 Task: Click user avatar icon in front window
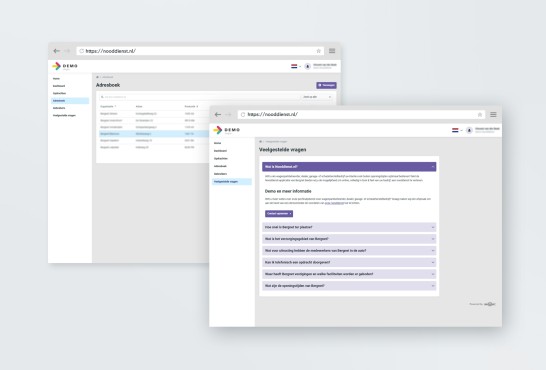click(469, 130)
